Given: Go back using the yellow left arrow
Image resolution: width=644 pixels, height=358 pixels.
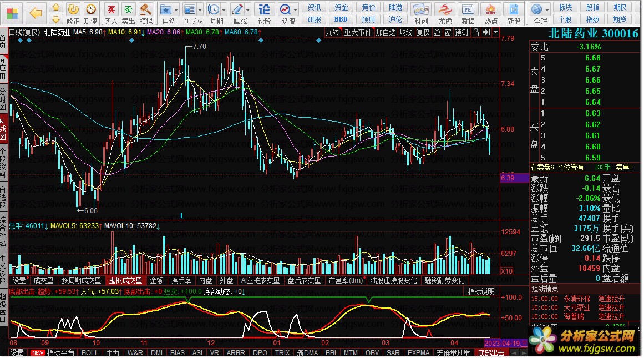Looking at the screenshot, I should pos(36,13).
